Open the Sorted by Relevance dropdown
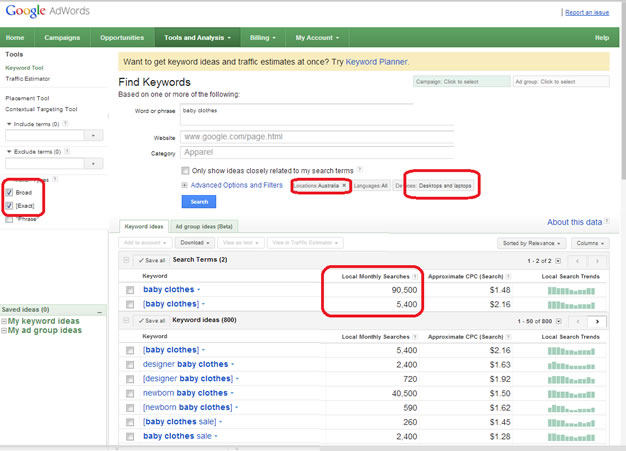The height and width of the screenshot is (451, 626). [x=532, y=243]
